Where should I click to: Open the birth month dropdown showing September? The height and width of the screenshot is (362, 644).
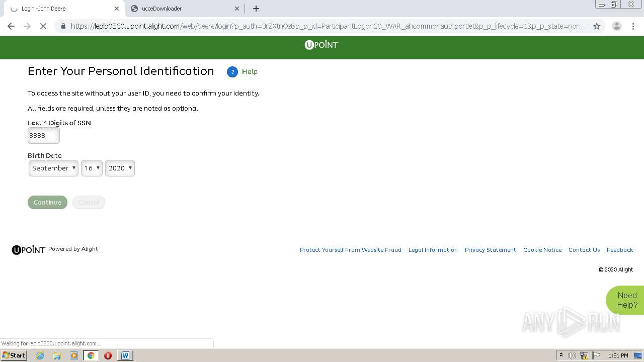(x=53, y=168)
